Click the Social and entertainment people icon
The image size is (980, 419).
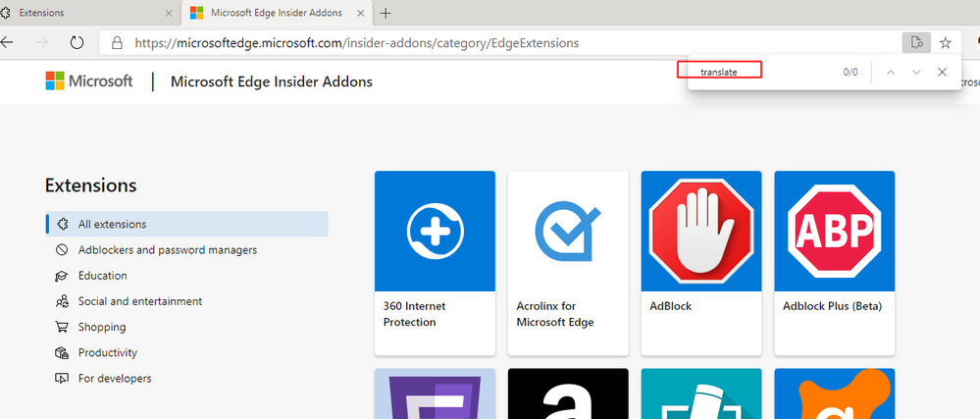click(62, 301)
